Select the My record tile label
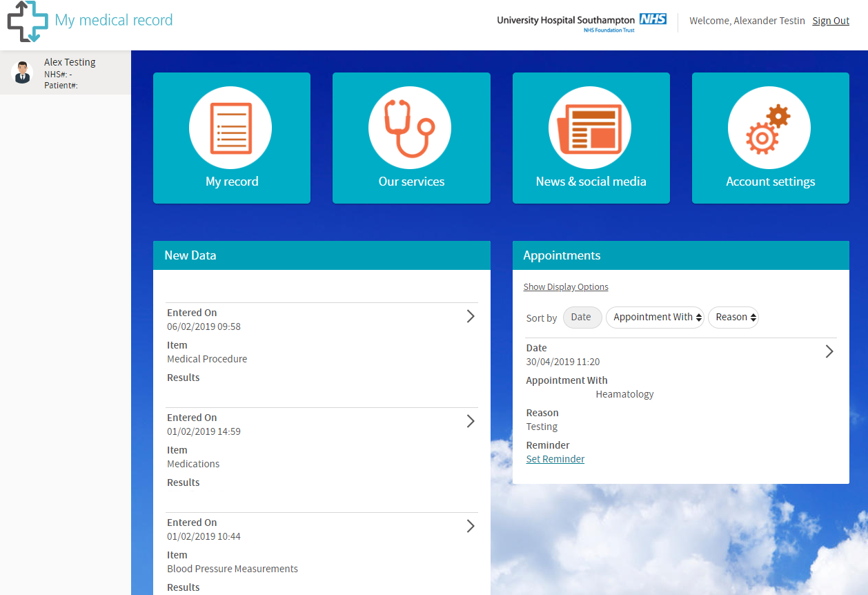Image resolution: width=868 pixels, height=595 pixels. click(232, 182)
